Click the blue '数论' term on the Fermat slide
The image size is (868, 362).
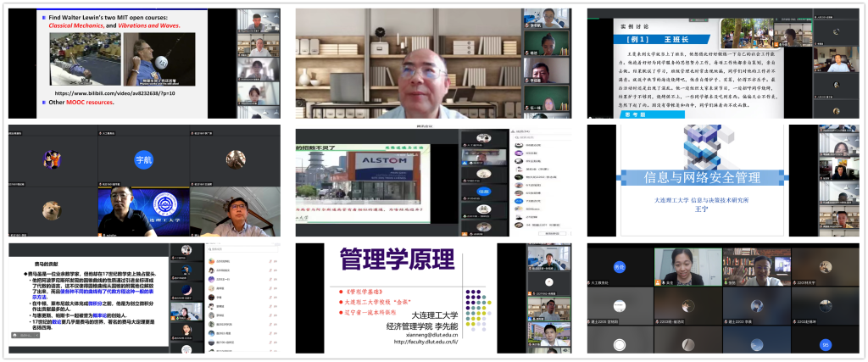(x=57, y=321)
